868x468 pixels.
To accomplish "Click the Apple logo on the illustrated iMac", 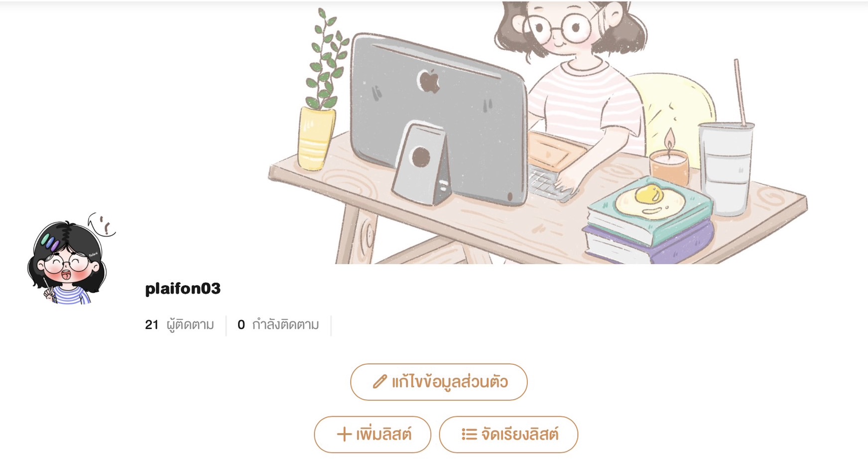I will (429, 81).
